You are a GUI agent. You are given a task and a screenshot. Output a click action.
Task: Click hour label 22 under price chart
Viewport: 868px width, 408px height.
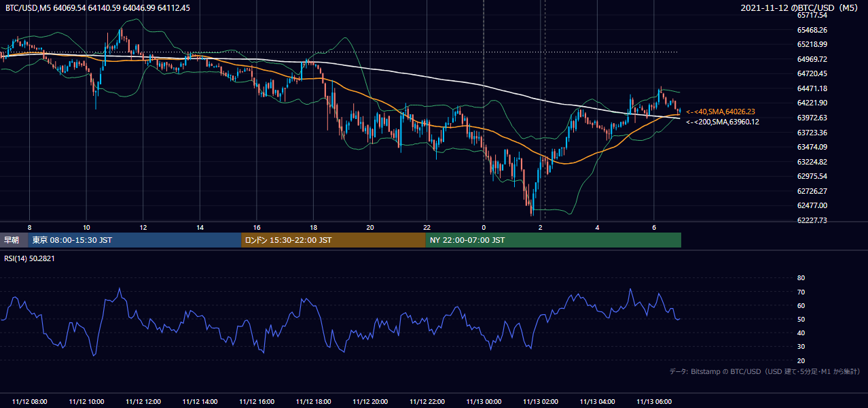click(x=427, y=226)
